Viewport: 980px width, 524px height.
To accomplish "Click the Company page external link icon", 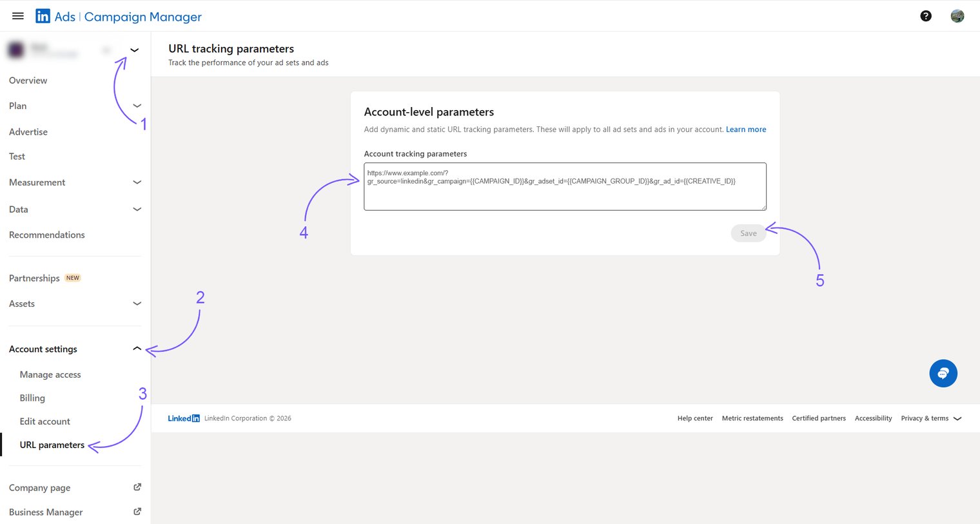I will (137, 487).
